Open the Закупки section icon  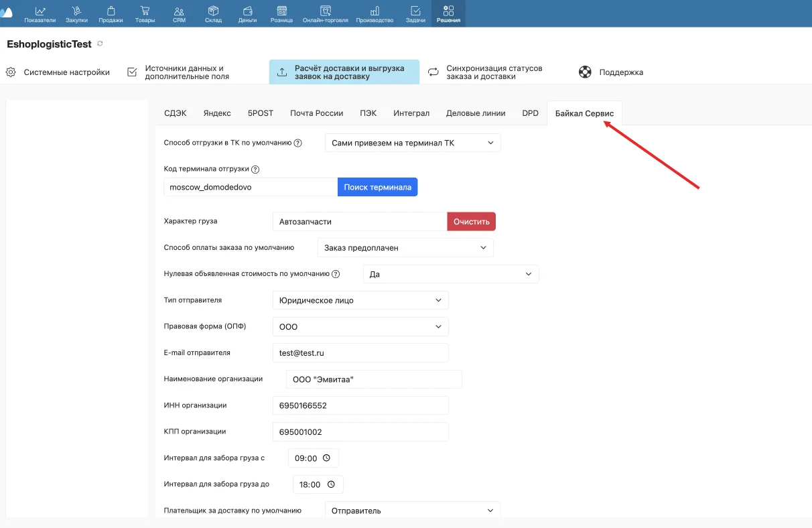pyautogui.click(x=76, y=11)
